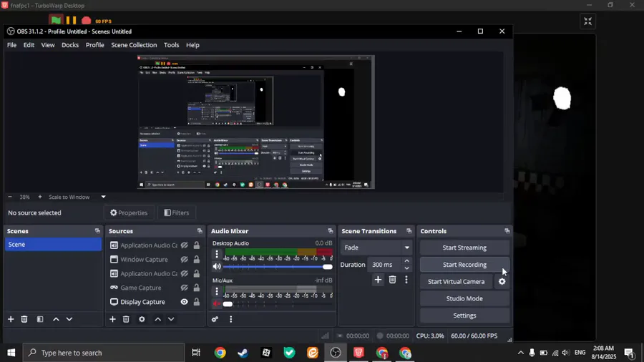
Task: Zoom out the preview with minus icon
Action: (x=10, y=197)
